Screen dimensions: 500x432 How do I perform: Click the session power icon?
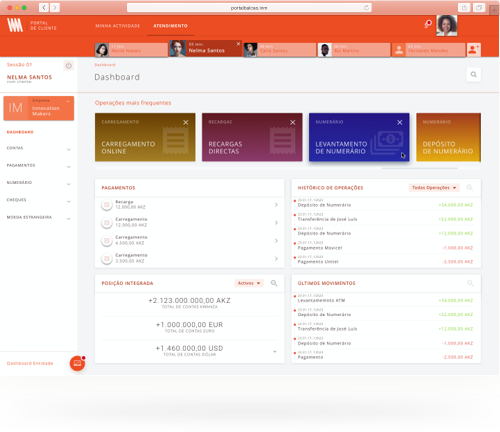(68, 65)
